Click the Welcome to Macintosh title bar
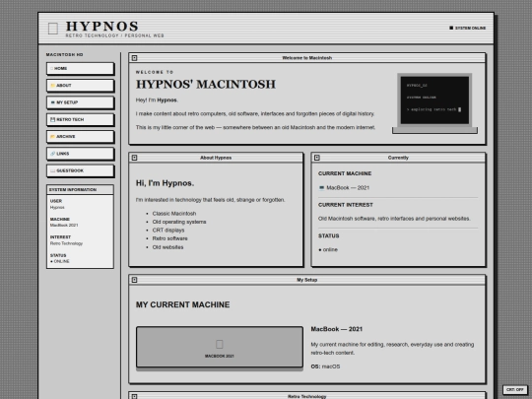 coord(307,58)
